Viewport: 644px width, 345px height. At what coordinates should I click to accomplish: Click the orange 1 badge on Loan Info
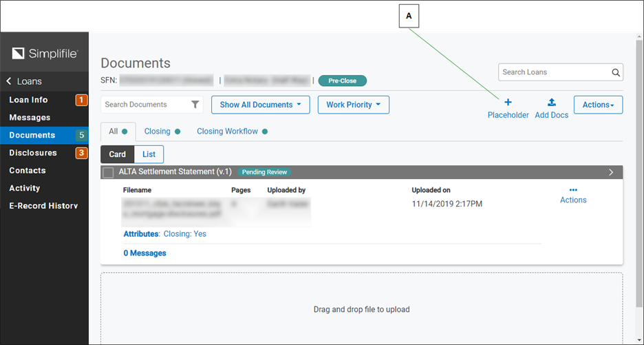tap(81, 100)
